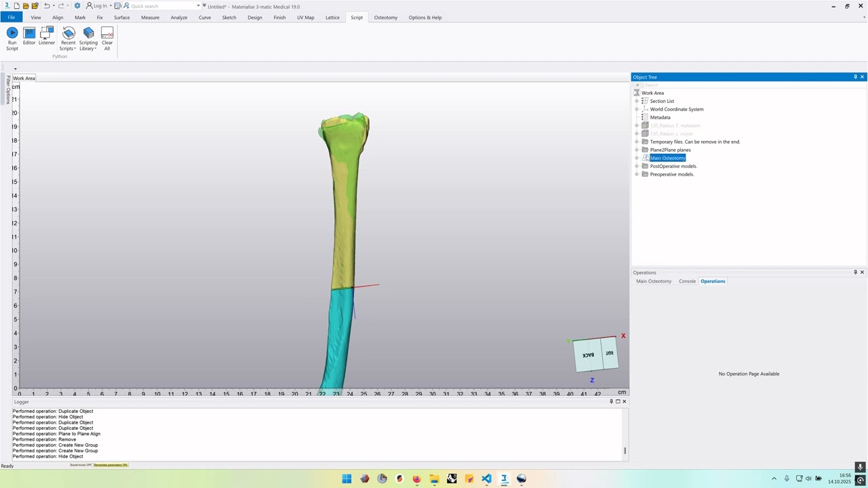Open the Scripting Library menu

tap(88, 39)
